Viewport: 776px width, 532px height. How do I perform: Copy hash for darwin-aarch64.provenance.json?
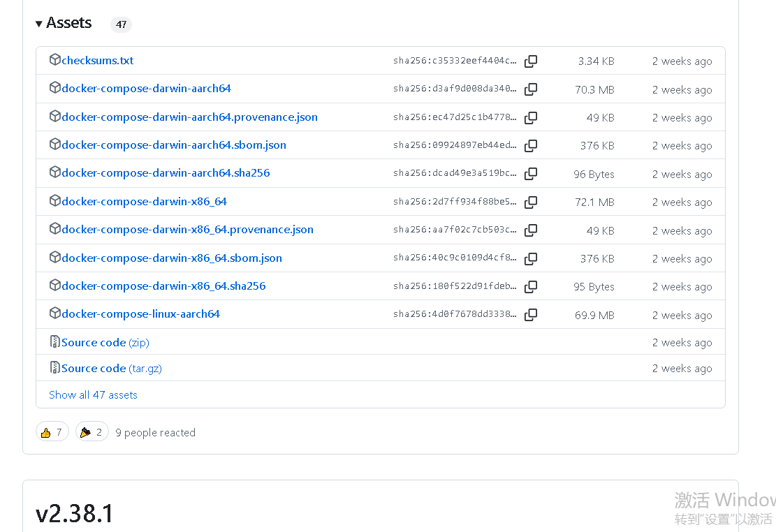pos(531,117)
